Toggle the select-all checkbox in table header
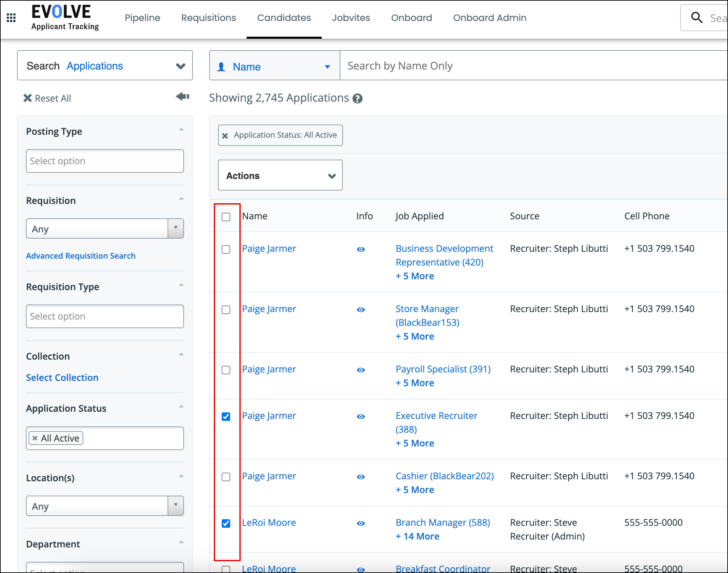Image resolution: width=728 pixels, height=573 pixels. click(x=226, y=217)
